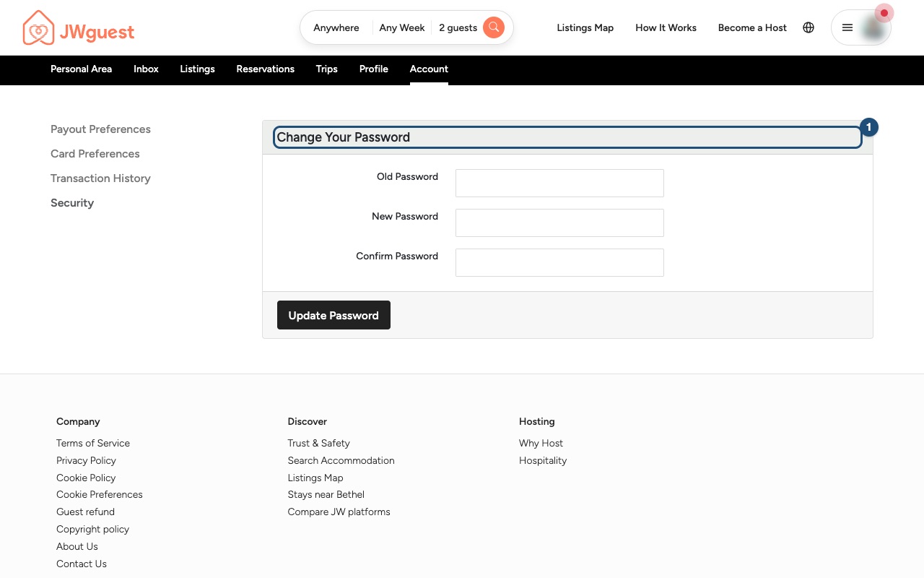The height and width of the screenshot is (578, 924).
Task: Open Payout Preferences in sidebar
Action: [x=100, y=129]
